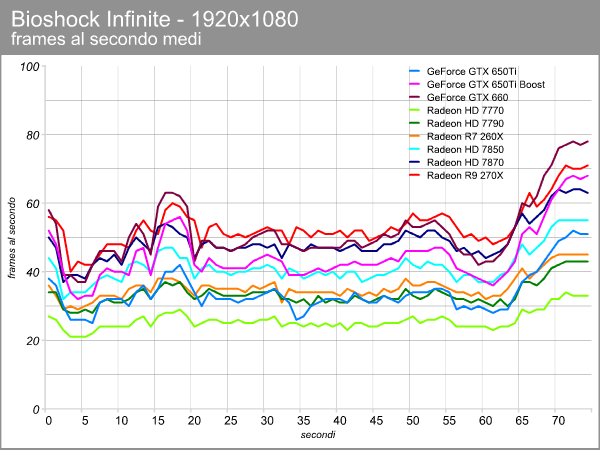Click the y-axis value 20
Image resolution: width=600 pixels, height=450 pixels.
[x=33, y=341]
